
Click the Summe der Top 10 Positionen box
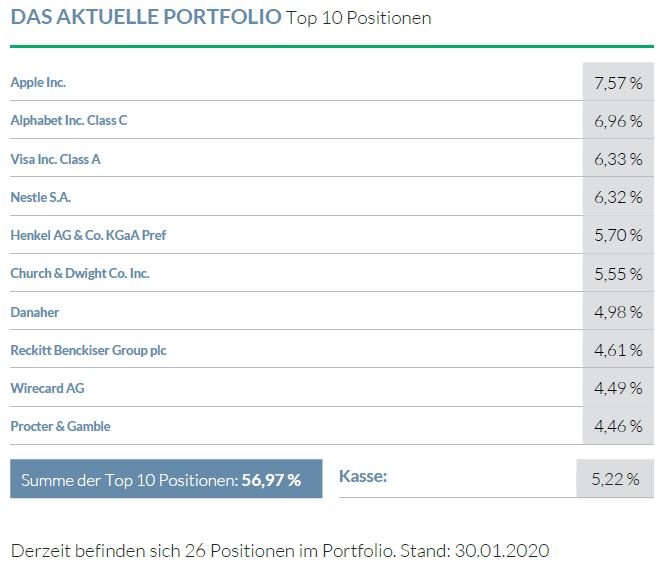[166, 479]
